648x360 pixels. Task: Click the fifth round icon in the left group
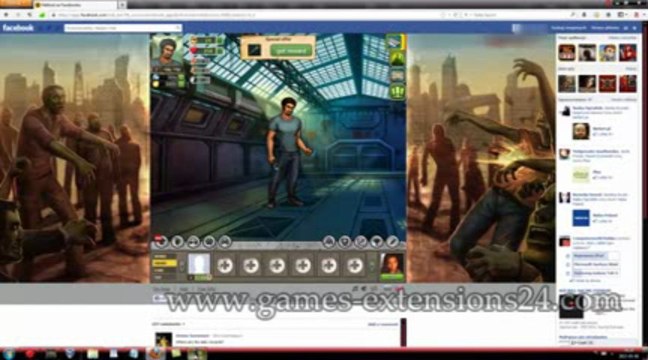224,241
